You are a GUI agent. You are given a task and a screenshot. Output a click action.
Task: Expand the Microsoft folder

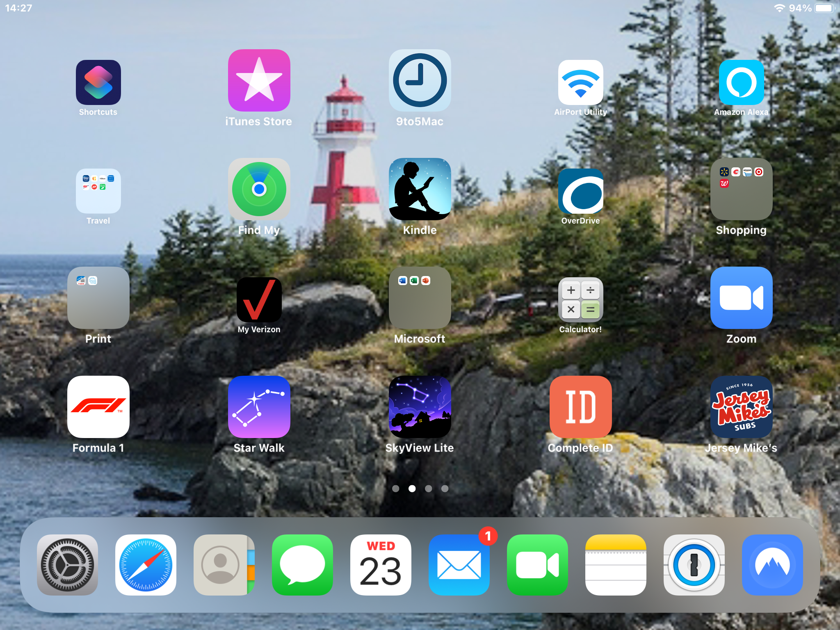(420, 298)
